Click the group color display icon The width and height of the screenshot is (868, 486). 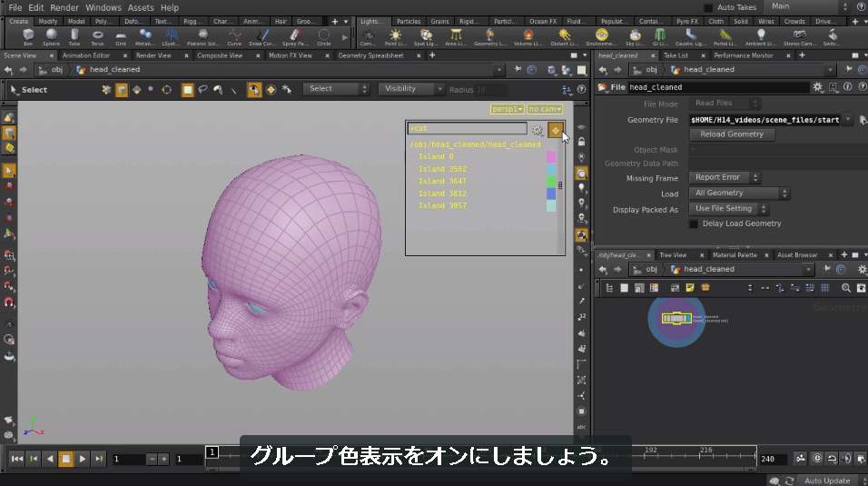[556, 130]
